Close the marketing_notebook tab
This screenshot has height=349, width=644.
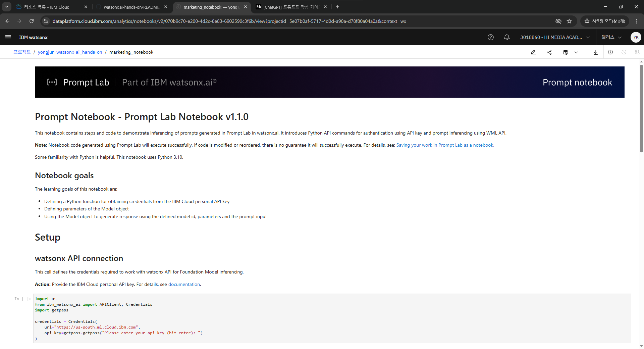pyautogui.click(x=246, y=7)
